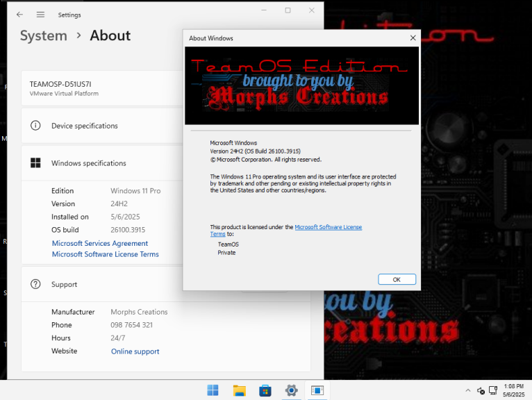Screen dimensions: 532x400
Task: Click the Private organization text in dialog
Action: [x=226, y=253]
